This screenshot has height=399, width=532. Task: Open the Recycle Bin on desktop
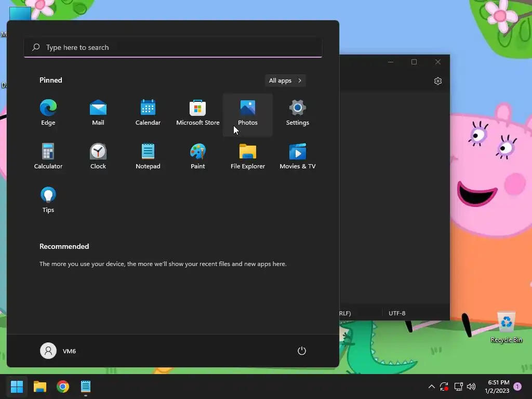click(x=506, y=327)
